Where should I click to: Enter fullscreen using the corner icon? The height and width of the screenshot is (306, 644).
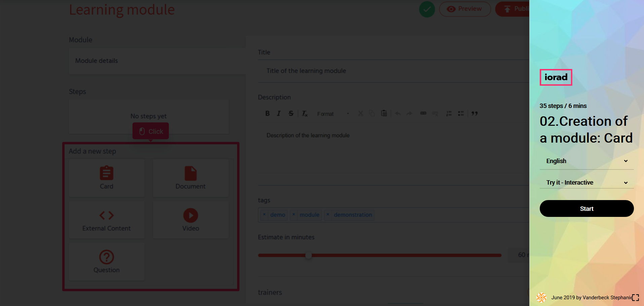[x=635, y=298]
